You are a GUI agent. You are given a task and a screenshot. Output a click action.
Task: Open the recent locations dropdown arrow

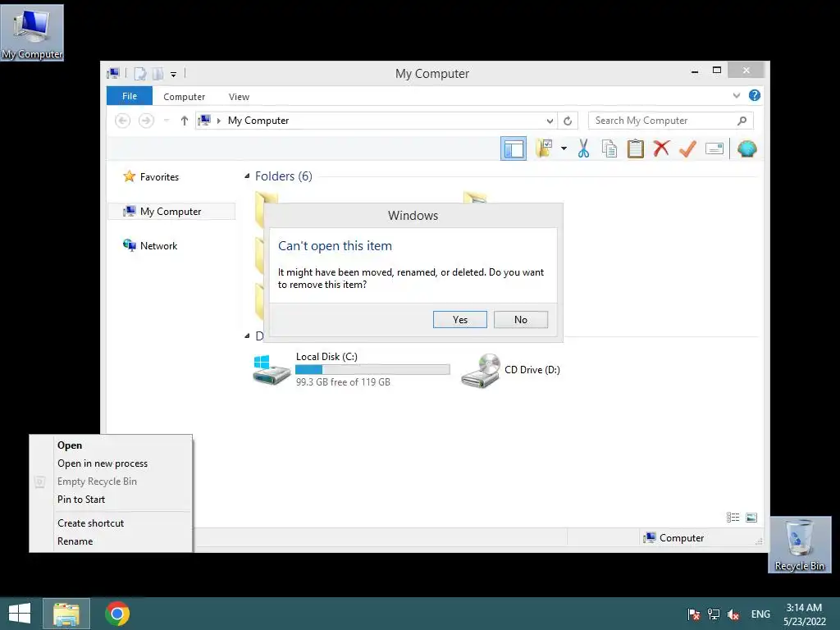click(167, 121)
